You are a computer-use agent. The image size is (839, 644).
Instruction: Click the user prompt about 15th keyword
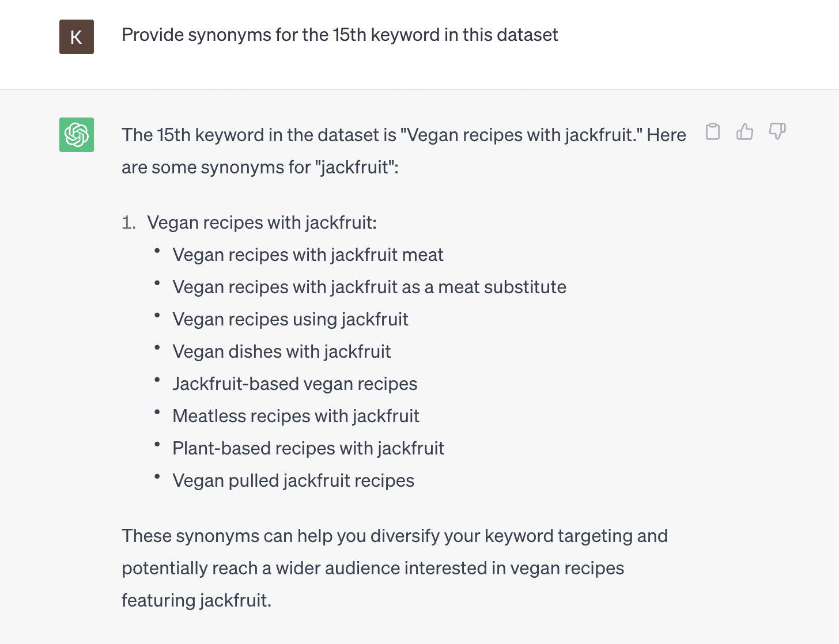click(x=339, y=35)
